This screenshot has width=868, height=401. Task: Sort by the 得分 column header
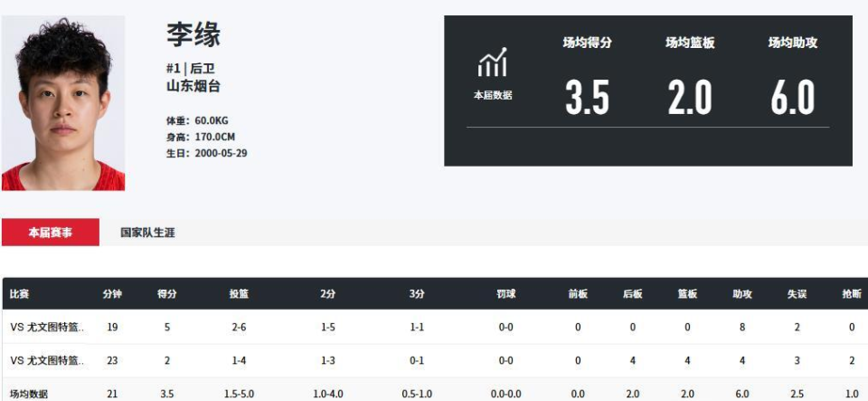click(x=166, y=293)
